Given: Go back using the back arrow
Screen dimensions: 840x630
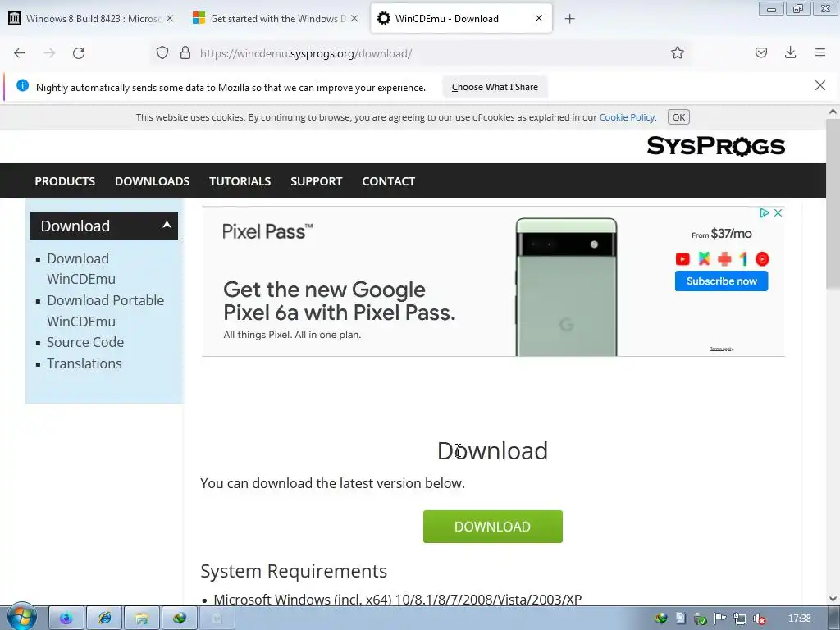Looking at the screenshot, I should (x=20, y=53).
